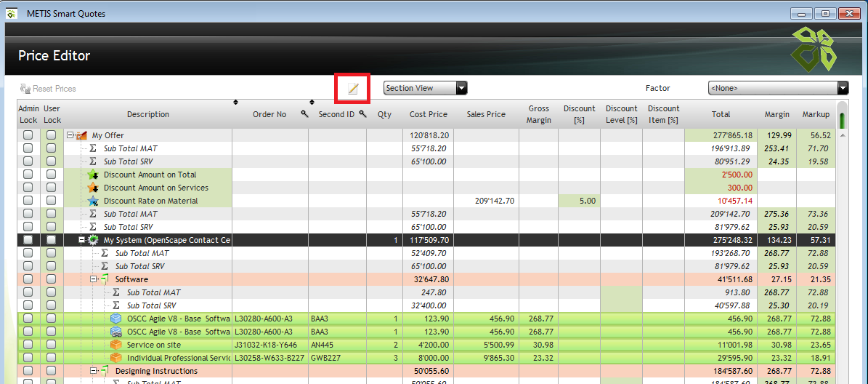The width and height of the screenshot is (868, 384).
Task: Click the green vertical scrollbar thumb
Action: 843,121
